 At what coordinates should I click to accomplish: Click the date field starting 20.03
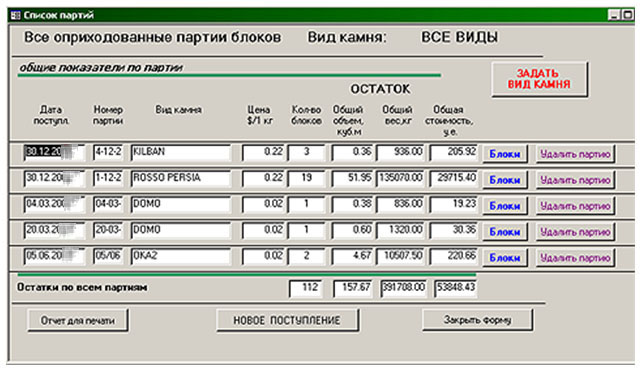[x=54, y=230]
